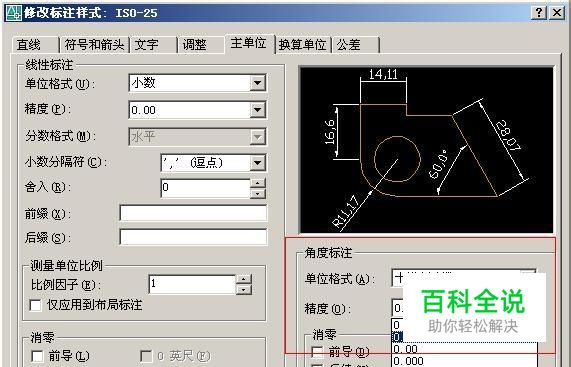Switch to the 符号和箭头 tab
The image size is (571, 367).
point(94,45)
